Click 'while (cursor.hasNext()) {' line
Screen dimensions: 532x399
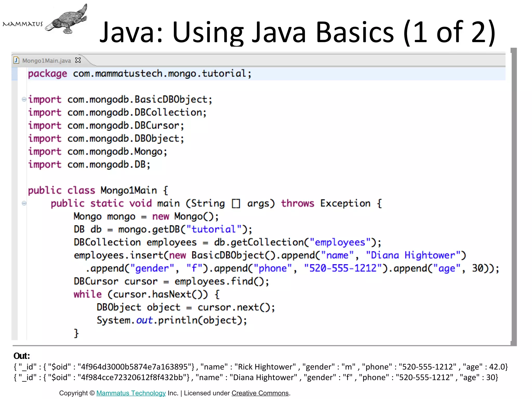pyautogui.click(x=147, y=295)
